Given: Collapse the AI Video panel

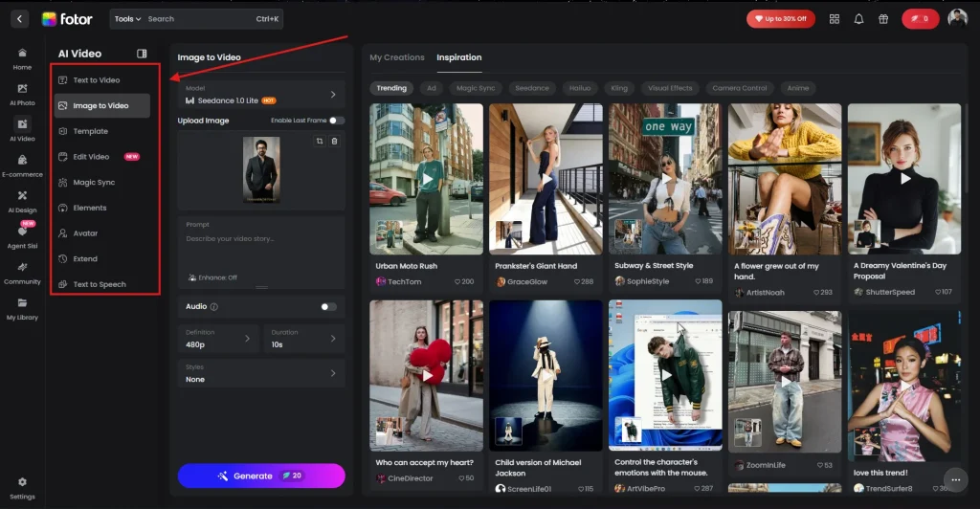Looking at the screenshot, I should pos(142,54).
